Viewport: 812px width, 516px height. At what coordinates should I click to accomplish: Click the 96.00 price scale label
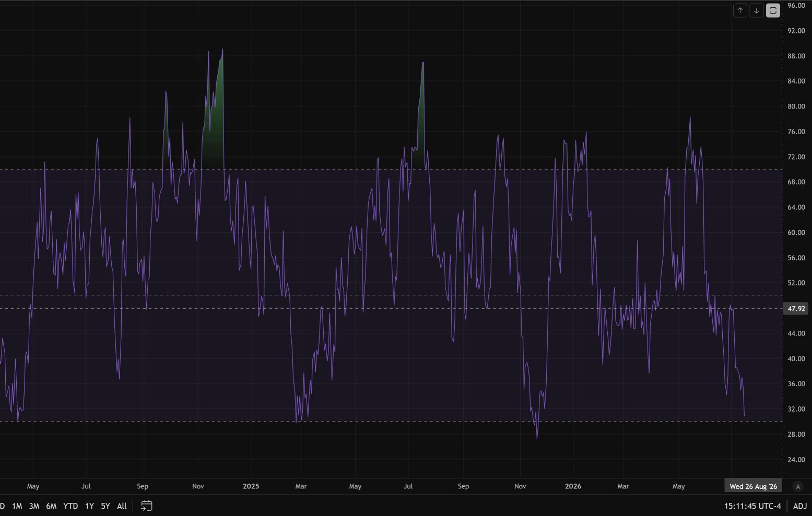point(796,5)
